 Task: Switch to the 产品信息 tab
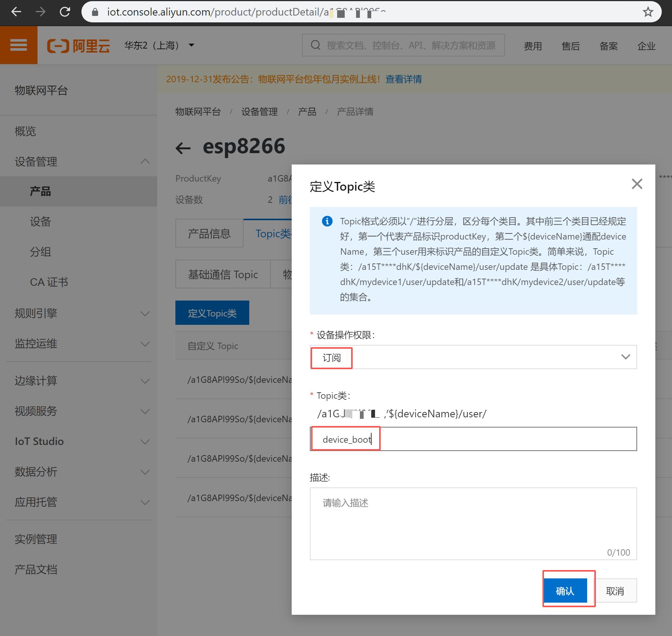(209, 233)
